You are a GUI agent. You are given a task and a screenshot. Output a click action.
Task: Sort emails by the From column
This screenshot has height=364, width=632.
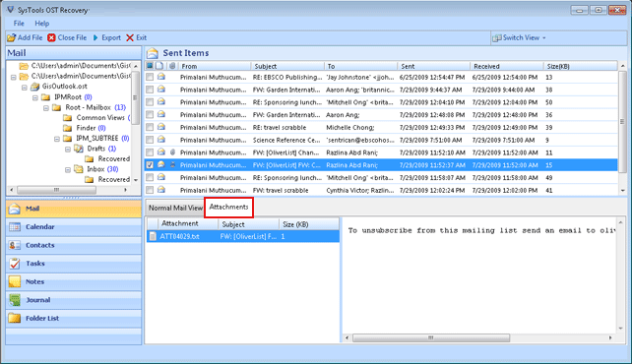click(215, 66)
